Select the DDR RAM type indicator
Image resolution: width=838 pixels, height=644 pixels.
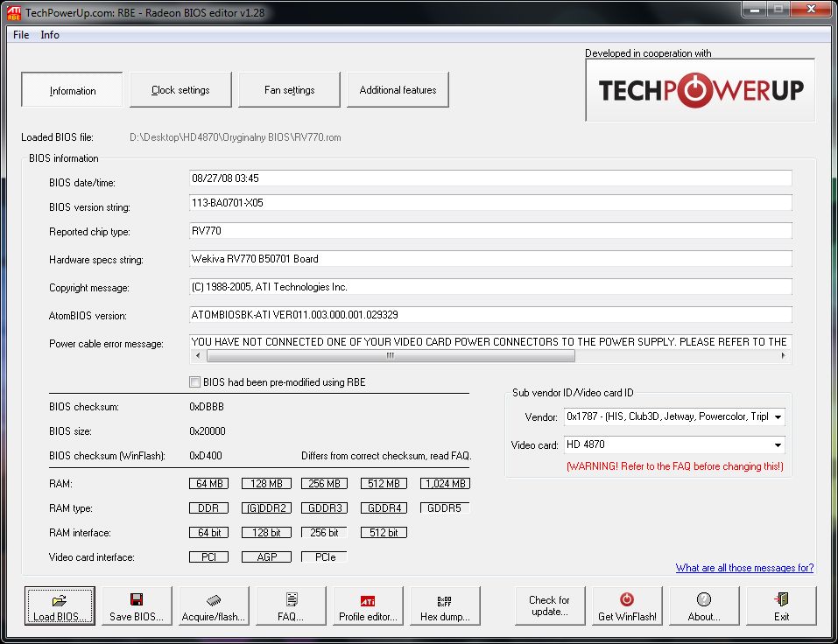coord(209,508)
